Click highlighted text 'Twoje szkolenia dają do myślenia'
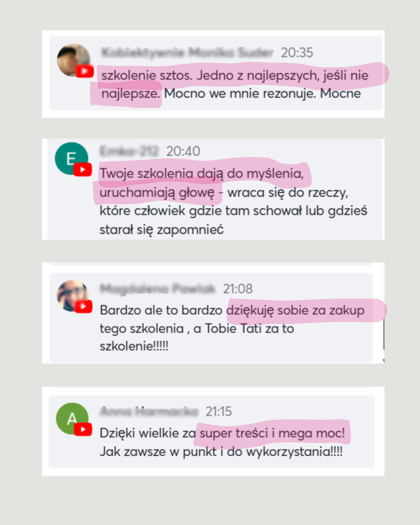Image resolution: width=420 pixels, height=525 pixels. pos(201,173)
